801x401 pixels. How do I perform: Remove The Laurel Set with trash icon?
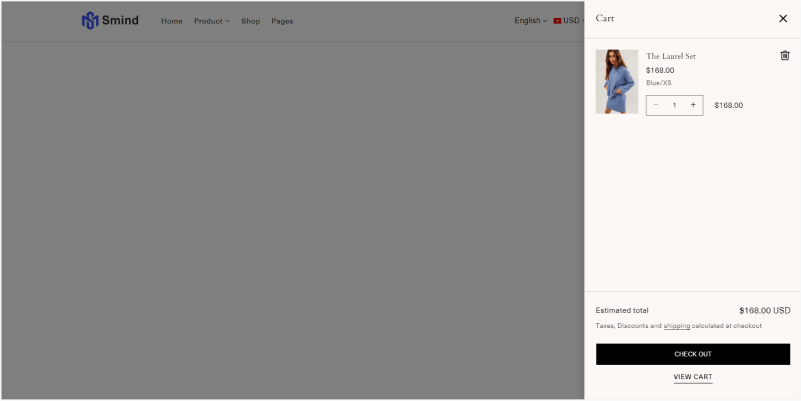785,56
